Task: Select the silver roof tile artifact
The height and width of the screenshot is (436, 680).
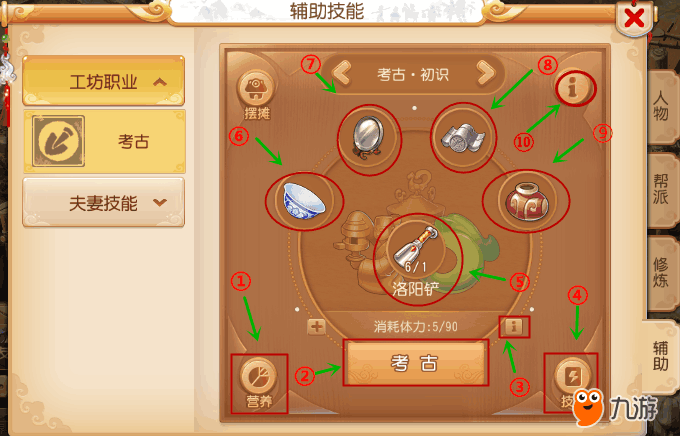Action: [x=463, y=138]
